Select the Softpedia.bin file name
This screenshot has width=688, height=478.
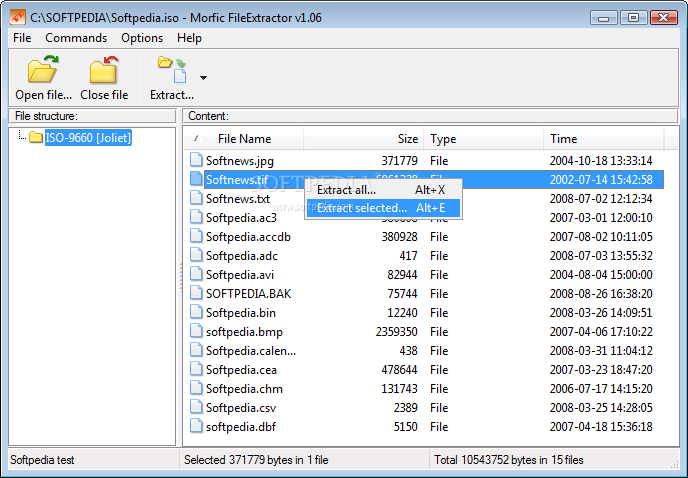(241, 313)
